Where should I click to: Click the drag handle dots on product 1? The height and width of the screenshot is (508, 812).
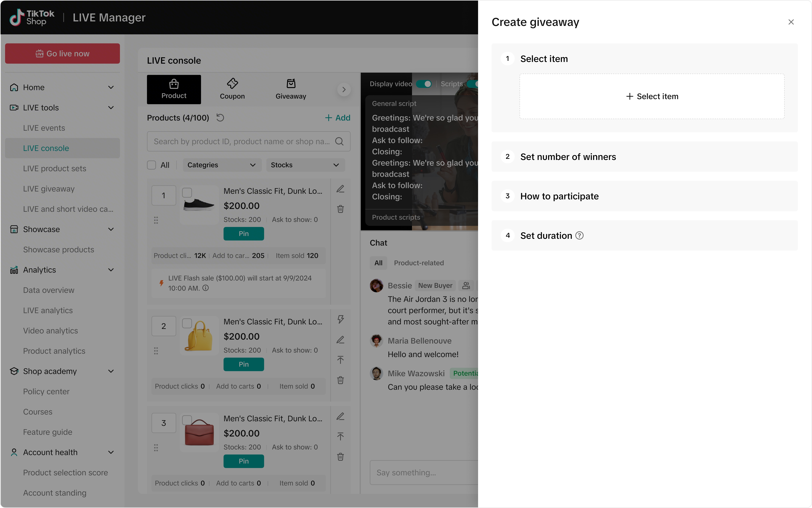pos(156,220)
